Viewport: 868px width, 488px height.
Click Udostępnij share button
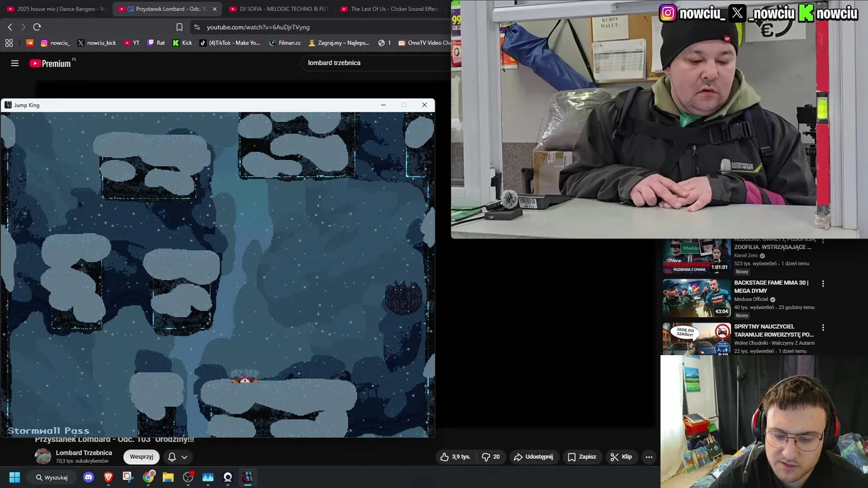point(533,457)
